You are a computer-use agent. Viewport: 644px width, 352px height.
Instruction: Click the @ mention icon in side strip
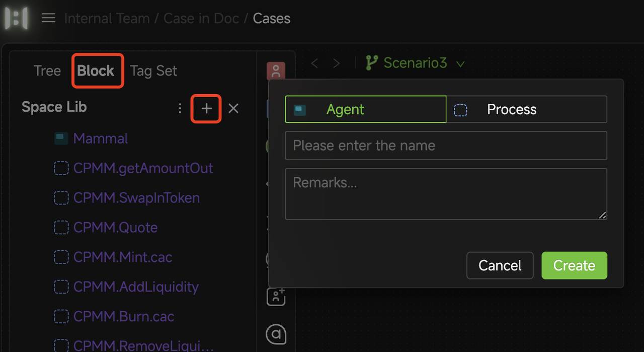click(x=276, y=334)
